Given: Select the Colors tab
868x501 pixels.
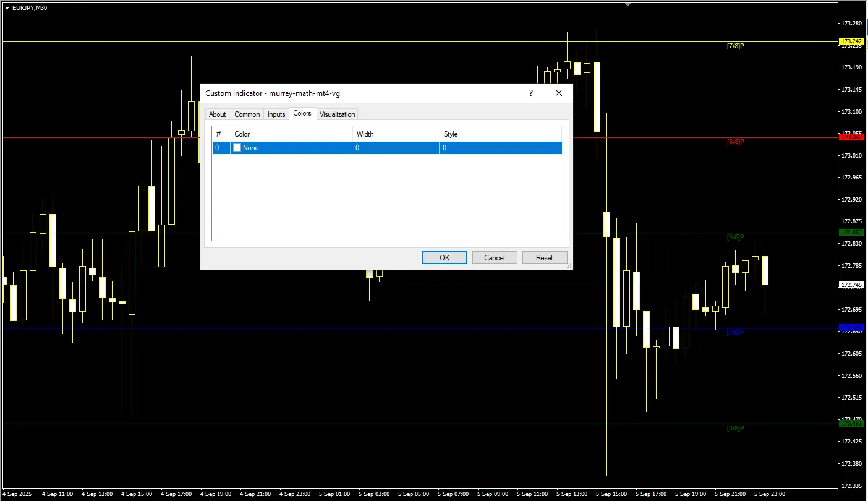Looking at the screenshot, I should (x=302, y=114).
